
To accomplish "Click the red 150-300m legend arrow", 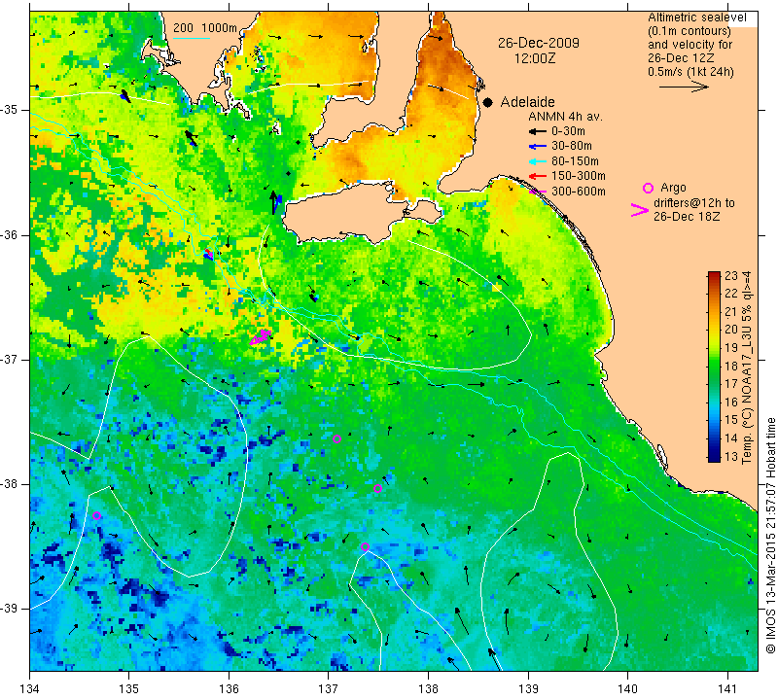I will point(537,176).
